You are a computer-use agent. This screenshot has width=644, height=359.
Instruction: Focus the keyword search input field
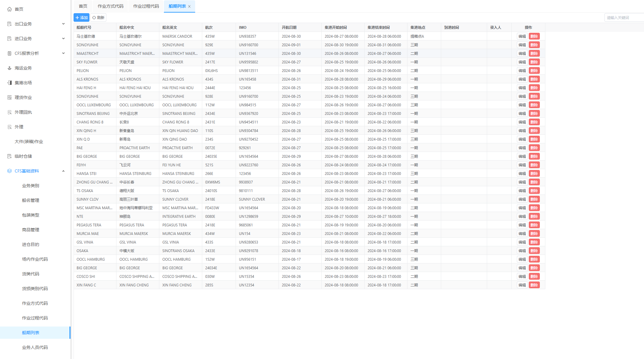pos(624,18)
